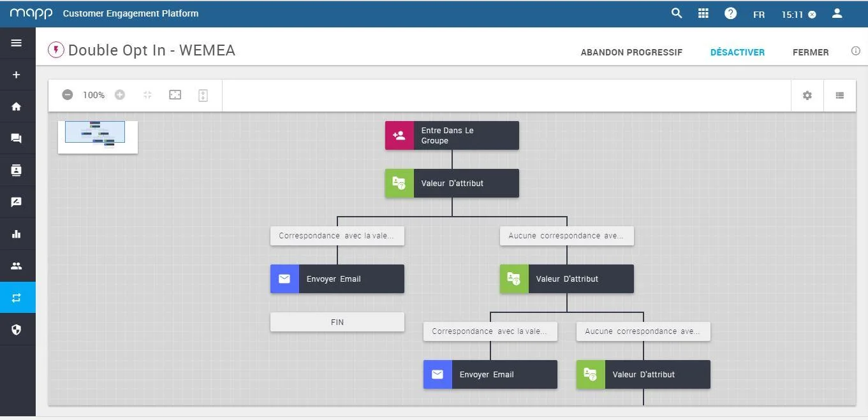
Task: Click the Entre Dans Le Groupe pink icon
Action: 399,136
